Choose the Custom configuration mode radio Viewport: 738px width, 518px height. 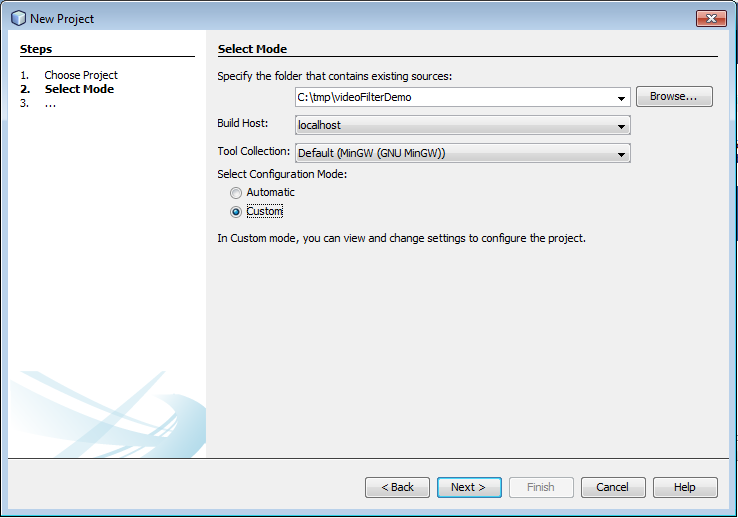tap(236, 212)
